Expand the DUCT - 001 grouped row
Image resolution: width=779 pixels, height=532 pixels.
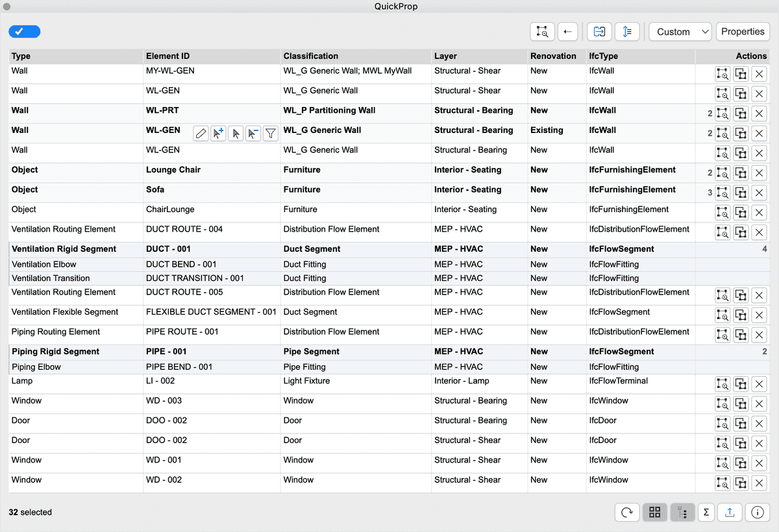click(389, 249)
